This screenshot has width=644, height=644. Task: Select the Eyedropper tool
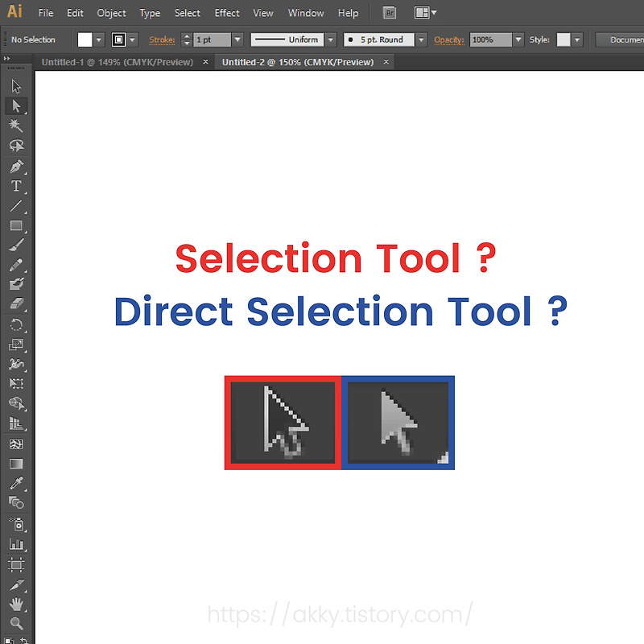pos(18,484)
